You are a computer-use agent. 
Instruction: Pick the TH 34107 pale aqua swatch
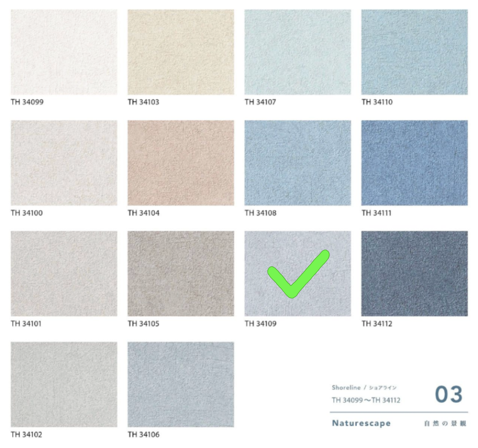(297, 52)
